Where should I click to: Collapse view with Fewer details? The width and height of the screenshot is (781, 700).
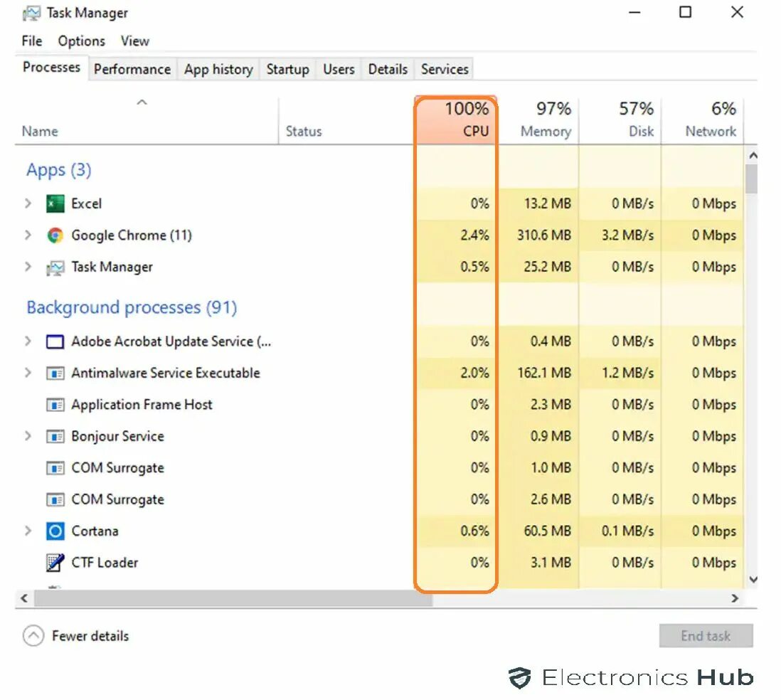(77, 636)
